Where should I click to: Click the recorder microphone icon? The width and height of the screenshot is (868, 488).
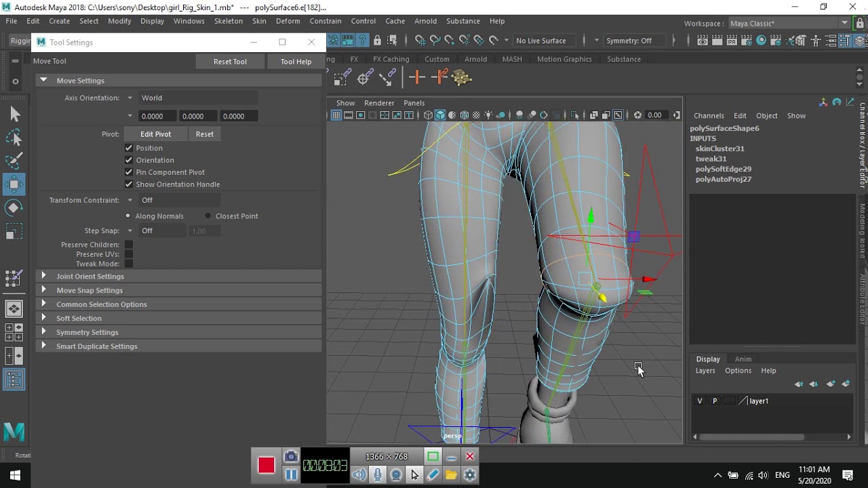coord(378,475)
